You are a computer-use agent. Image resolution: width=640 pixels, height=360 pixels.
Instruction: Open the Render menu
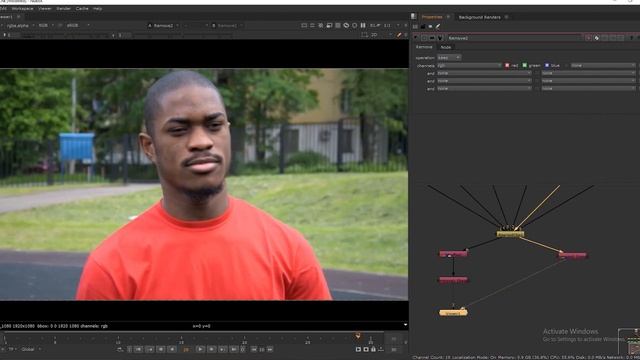(63, 9)
